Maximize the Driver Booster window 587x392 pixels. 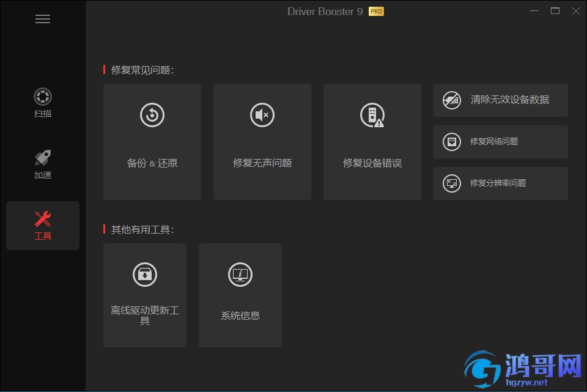point(555,11)
